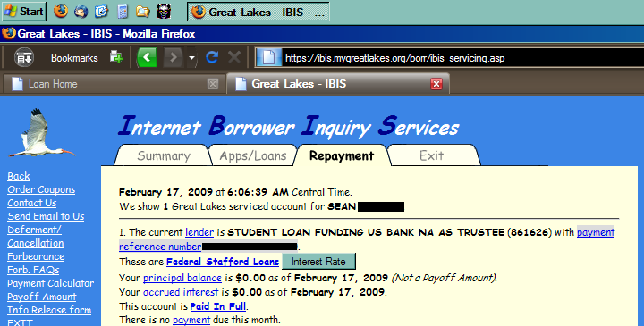Viewport: 644px width, 326px height.
Task: Launch Firefox from the quick launch bar
Action: pyautogui.click(x=61, y=11)
